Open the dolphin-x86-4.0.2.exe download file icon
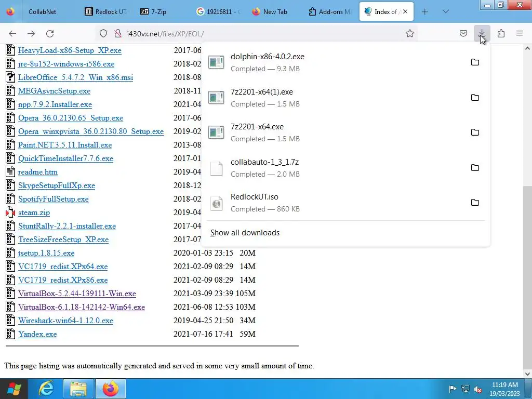Viewport: 532px width, 399px height. tap(216, 62)
